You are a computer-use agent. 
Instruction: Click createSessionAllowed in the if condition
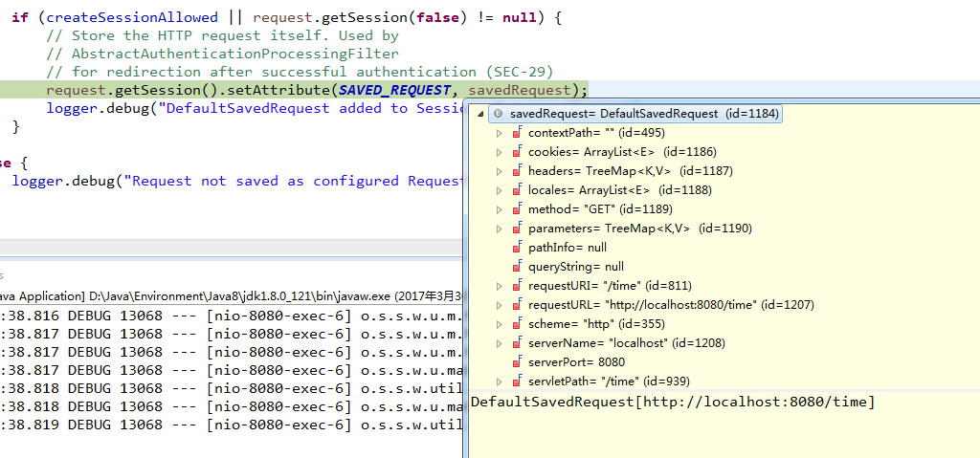[x=132, y=17]
